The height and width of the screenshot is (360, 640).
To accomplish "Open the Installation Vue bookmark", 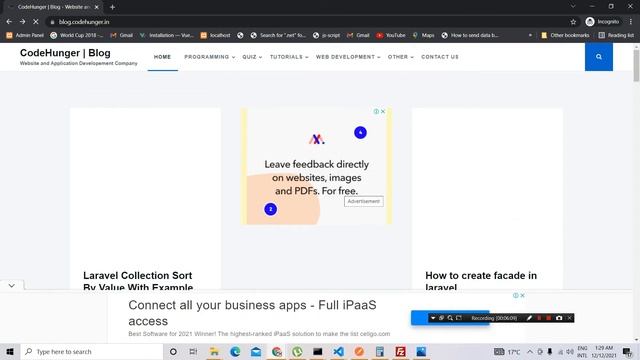I will pos(167,36).
